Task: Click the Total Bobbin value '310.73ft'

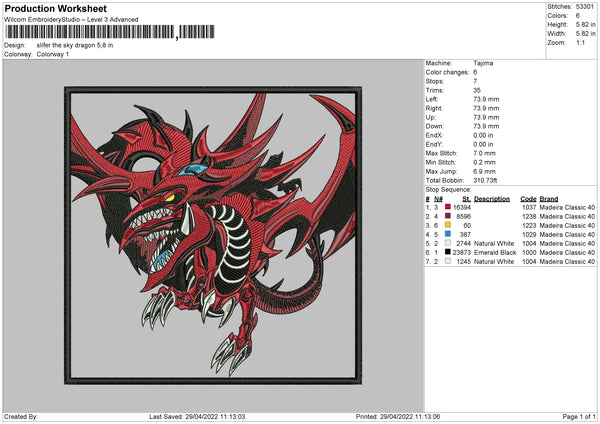Action: click(x=485, y=180)
